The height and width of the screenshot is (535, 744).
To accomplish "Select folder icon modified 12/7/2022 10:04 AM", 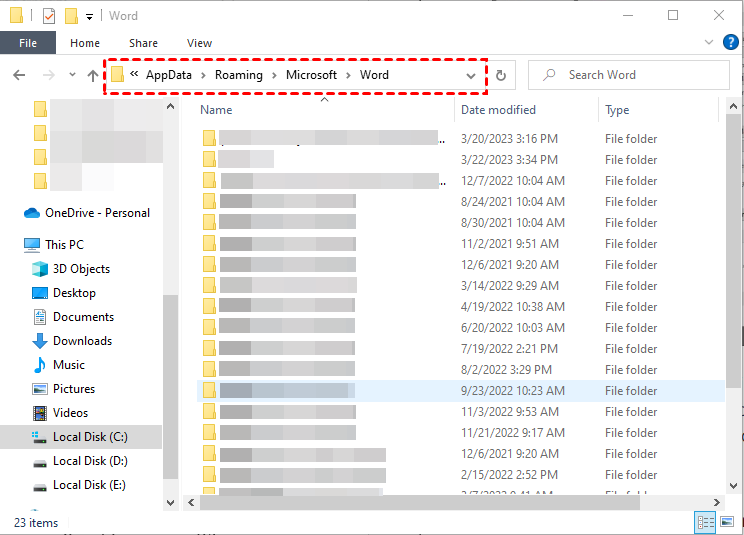I will (209, 180).
